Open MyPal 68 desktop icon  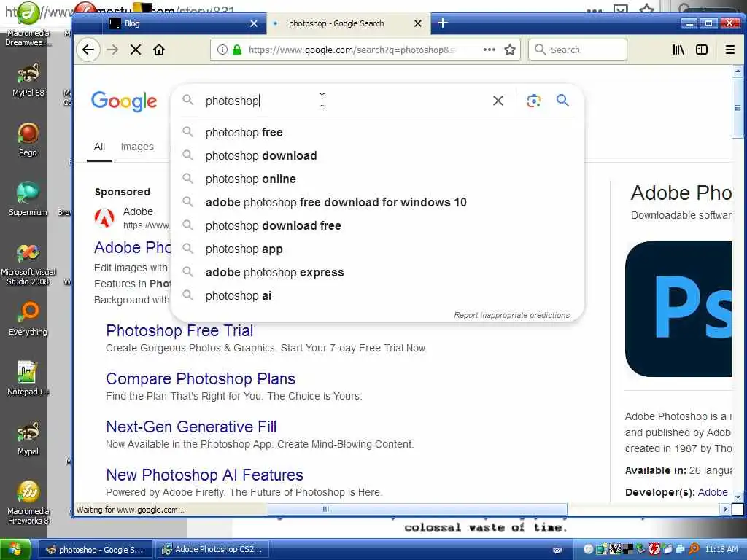28,80
